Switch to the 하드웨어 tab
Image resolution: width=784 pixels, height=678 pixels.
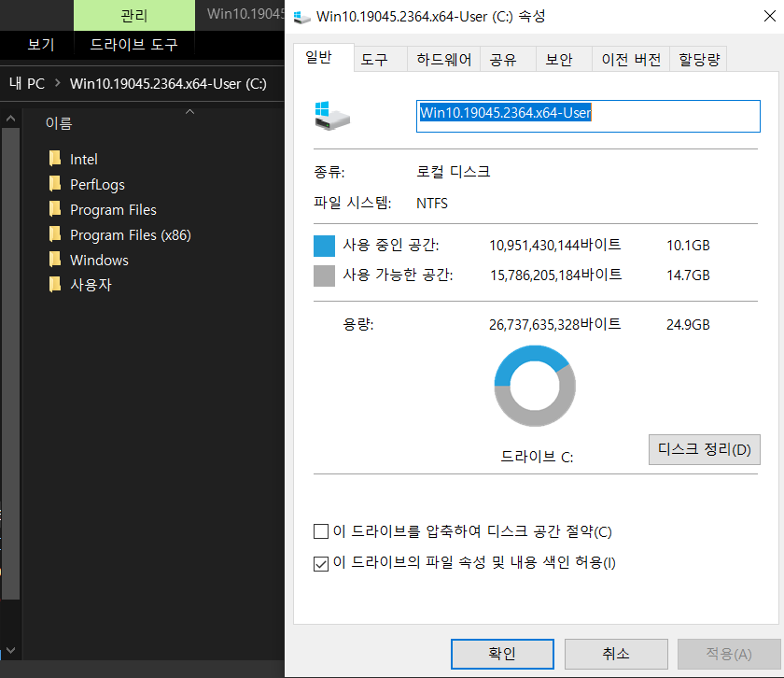point(443,60)
